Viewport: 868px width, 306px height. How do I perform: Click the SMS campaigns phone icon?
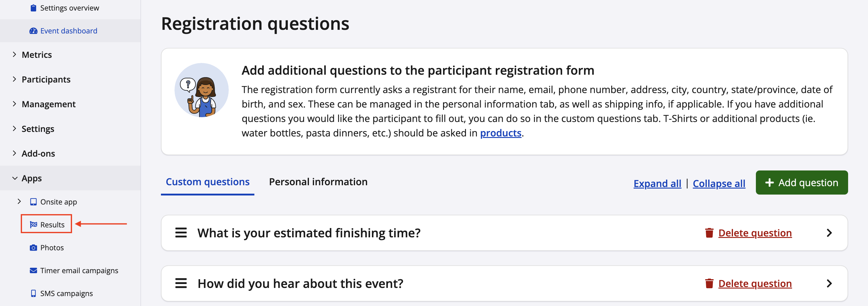coord(33,293)
